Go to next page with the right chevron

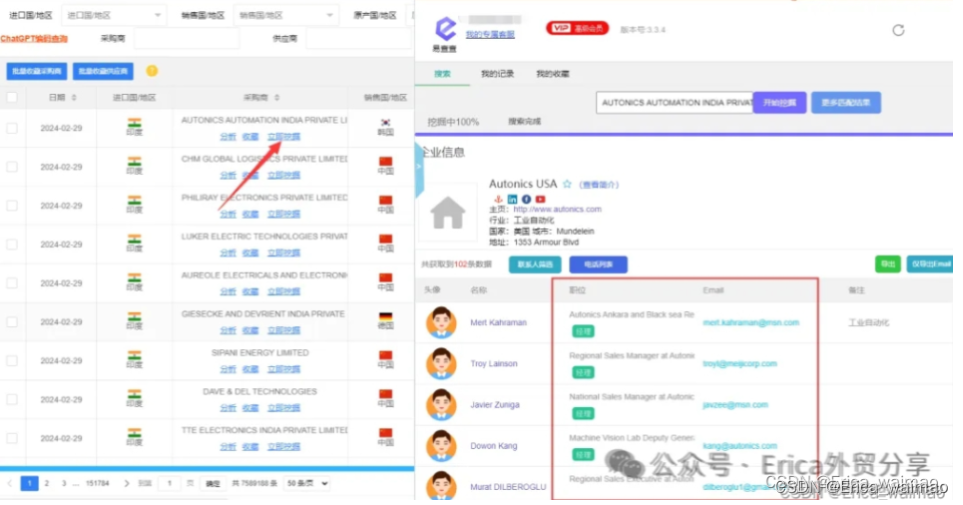pos(127,483)
